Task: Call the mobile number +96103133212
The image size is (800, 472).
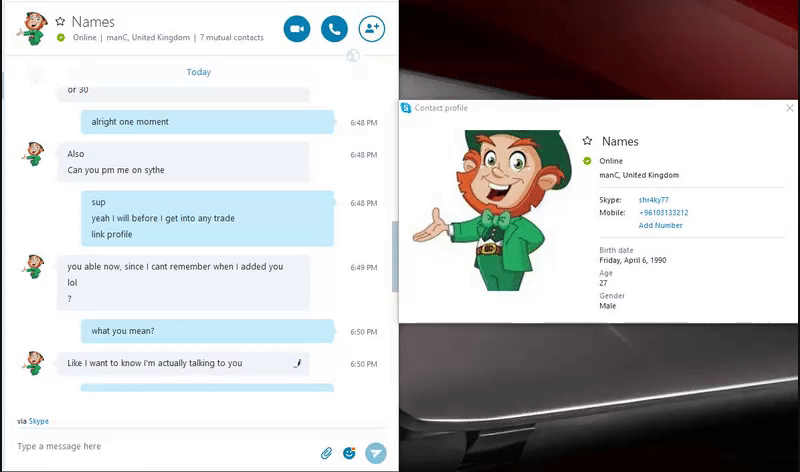Action: (663, 213)
